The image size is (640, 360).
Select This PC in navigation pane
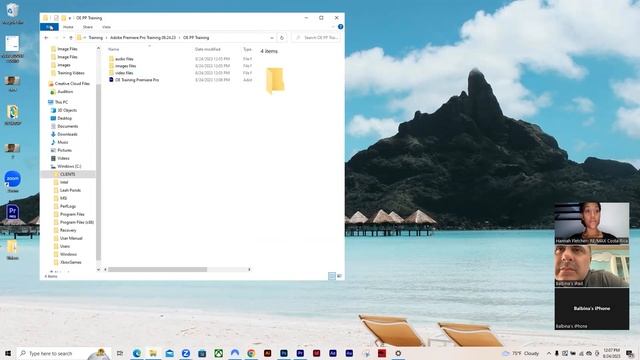coord(61,102)
